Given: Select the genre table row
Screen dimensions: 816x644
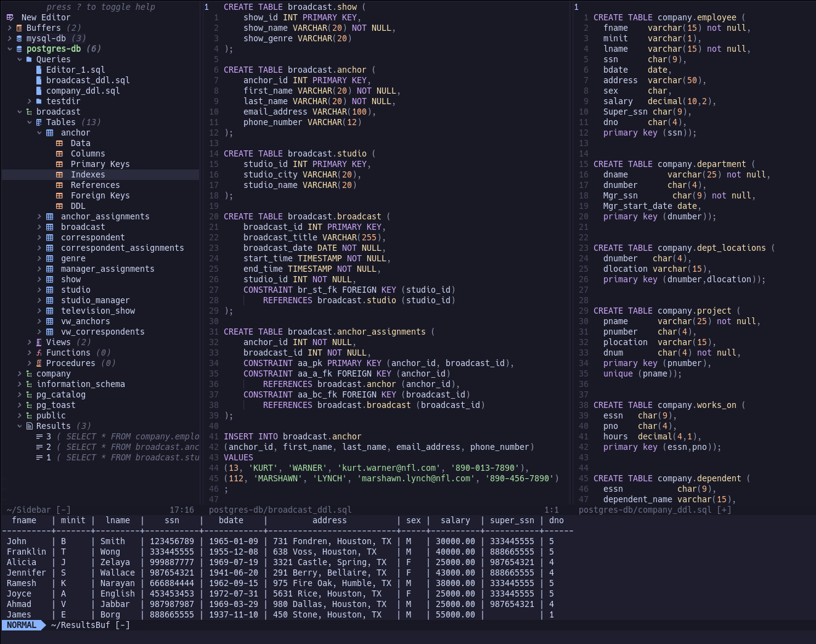Looking at the screenshot, I should pos(73,258).
